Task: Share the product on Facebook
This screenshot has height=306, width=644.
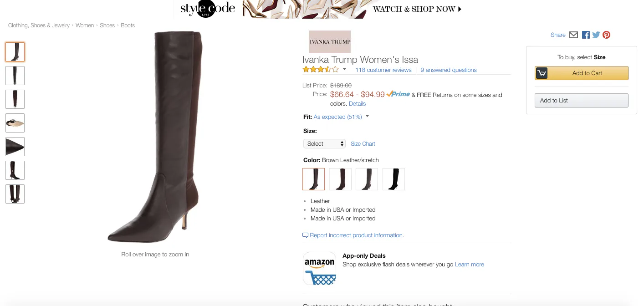Action: [586, 35]
